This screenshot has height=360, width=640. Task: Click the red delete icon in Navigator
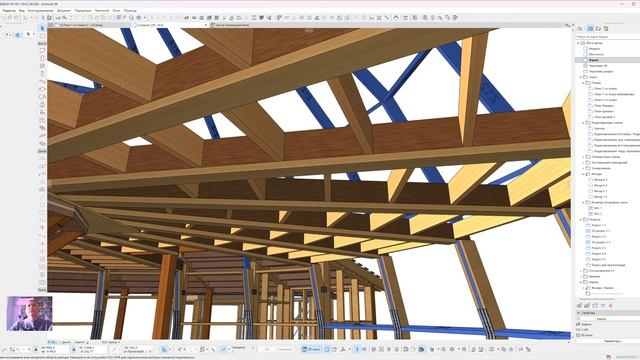[611, 306]
